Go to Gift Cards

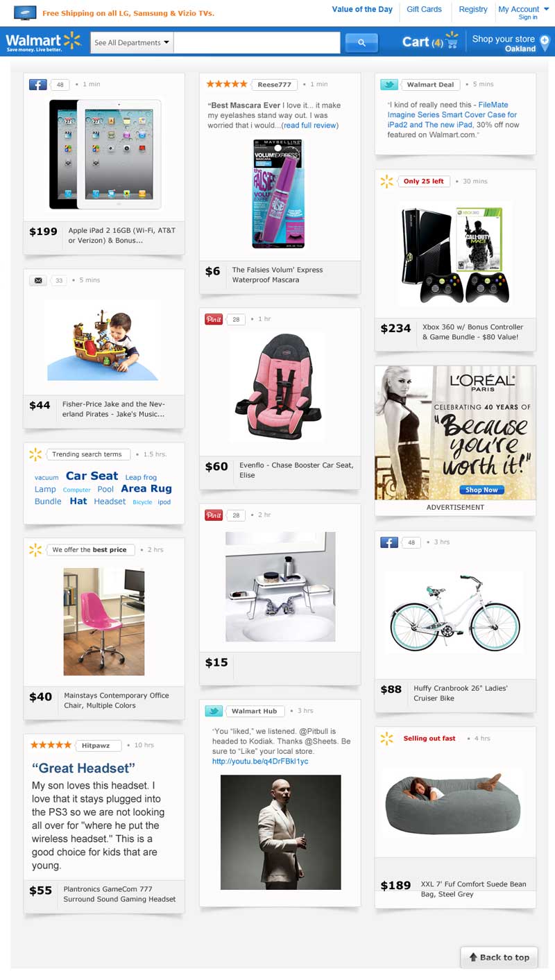tap(424, 9)
